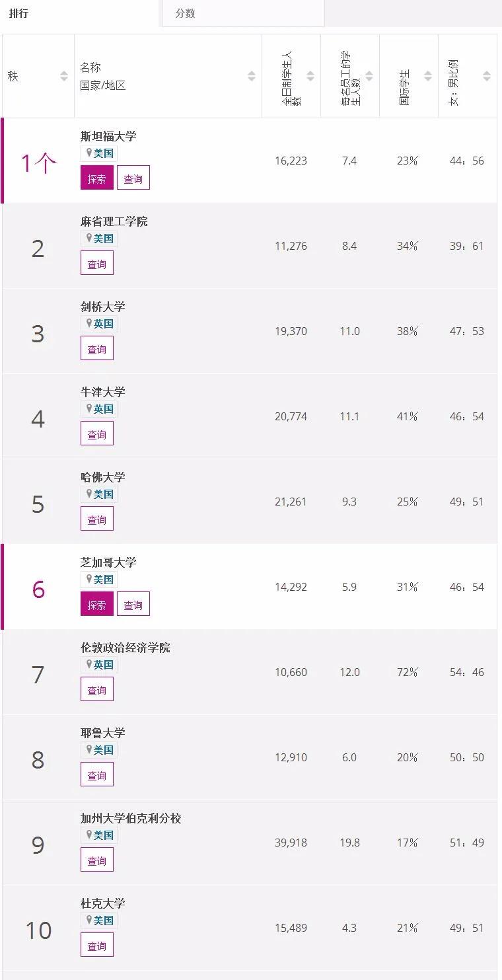Viewport: 502px width, 980px height.
Task: Click Stanford's 美国 location pin tag
Action: click(x=99, y=153)
